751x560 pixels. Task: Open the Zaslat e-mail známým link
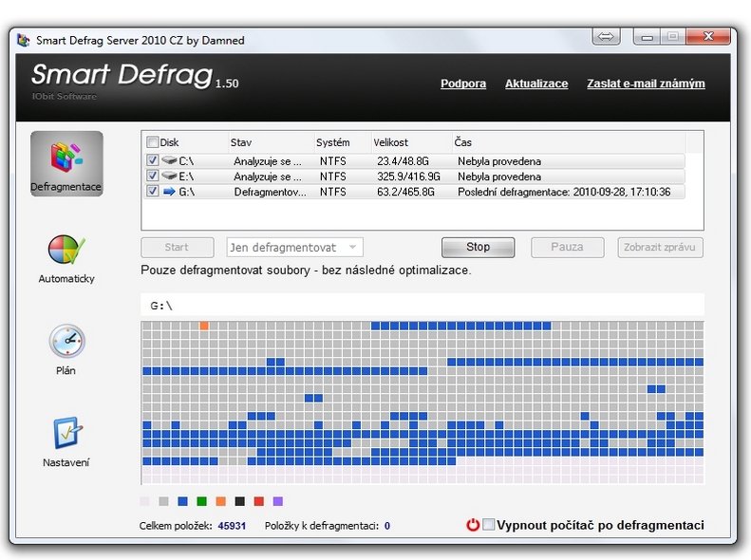(x=646, y=84)
